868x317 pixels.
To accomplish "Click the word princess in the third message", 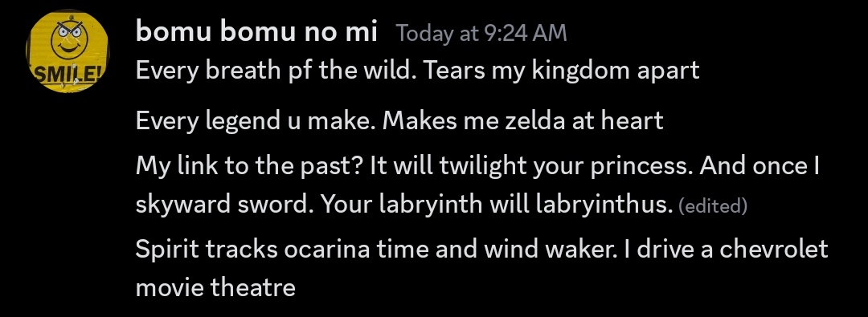I will tap(641, 166).
